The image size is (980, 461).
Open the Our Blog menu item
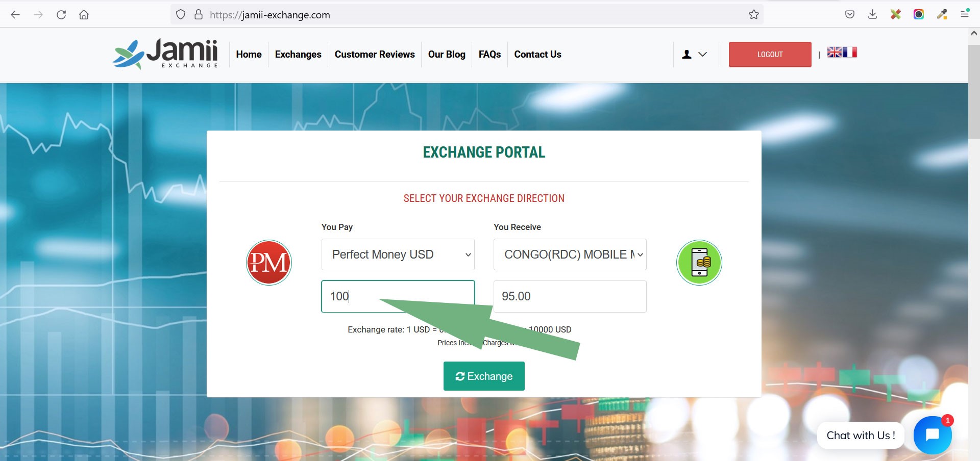pos(447,54)
